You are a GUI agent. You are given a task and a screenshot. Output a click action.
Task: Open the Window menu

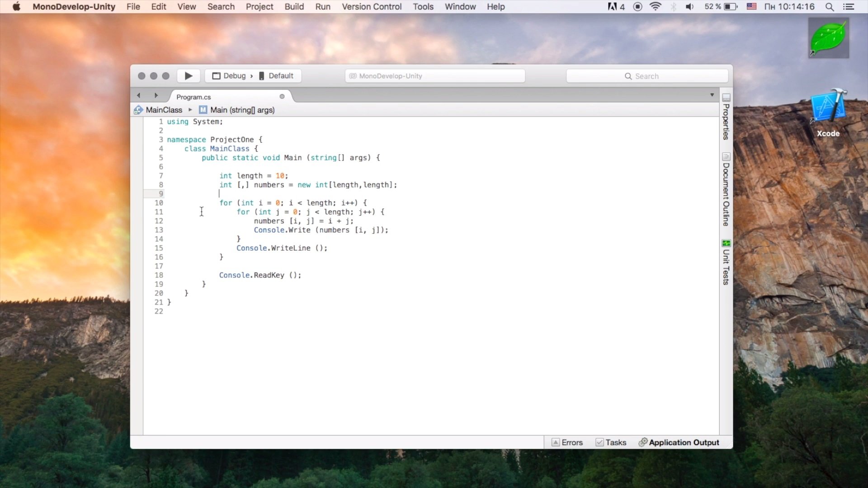(x=460, y=7)
